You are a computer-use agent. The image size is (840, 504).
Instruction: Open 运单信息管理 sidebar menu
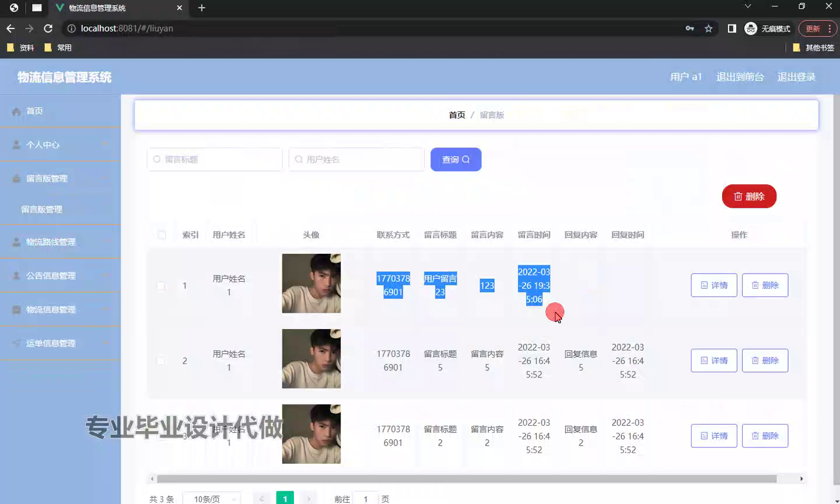(60, 344)
